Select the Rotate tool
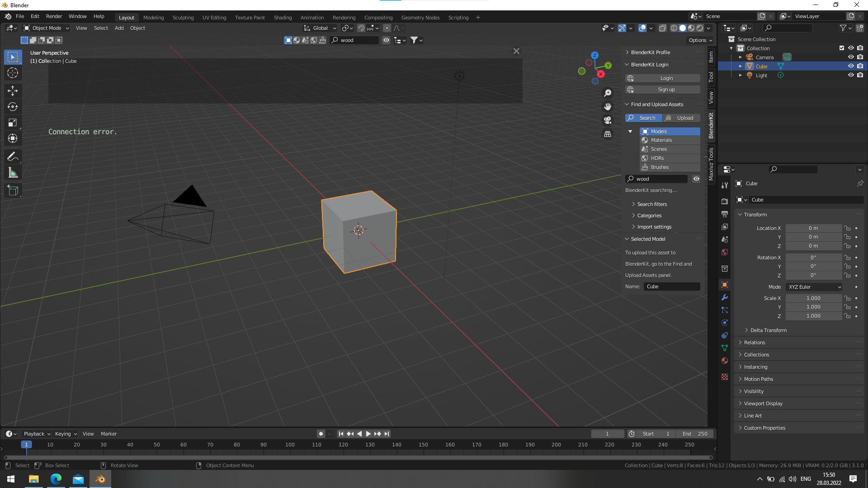The image size is (868, 488). tap(13, 107)
